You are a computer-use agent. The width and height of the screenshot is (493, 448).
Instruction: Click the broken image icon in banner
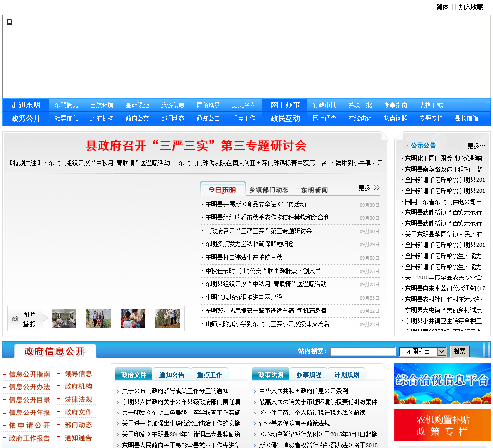point(9,22)
